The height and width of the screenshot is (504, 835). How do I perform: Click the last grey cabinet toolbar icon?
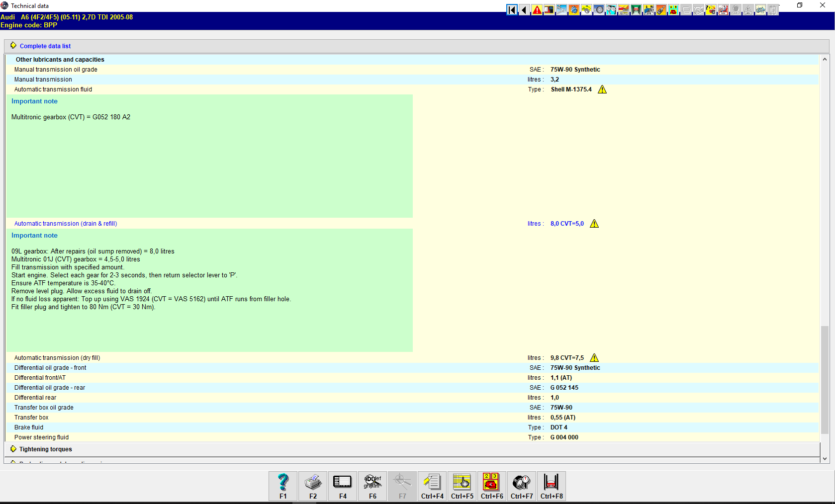(773, 10)
